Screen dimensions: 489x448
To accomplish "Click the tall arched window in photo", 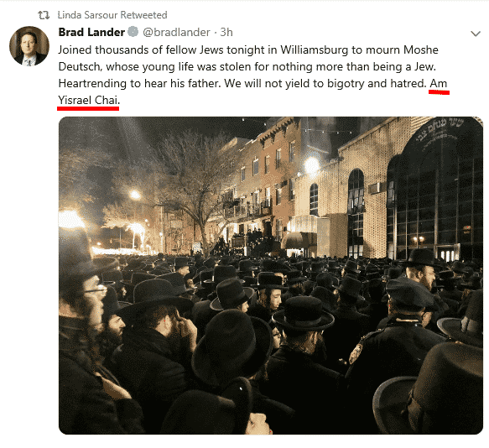I will [356, 213].
